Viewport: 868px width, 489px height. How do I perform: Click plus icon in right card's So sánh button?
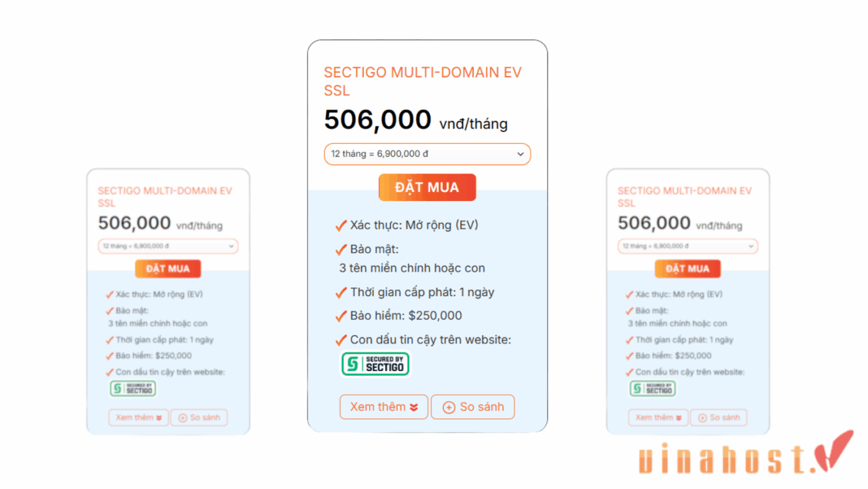[702, 418]
